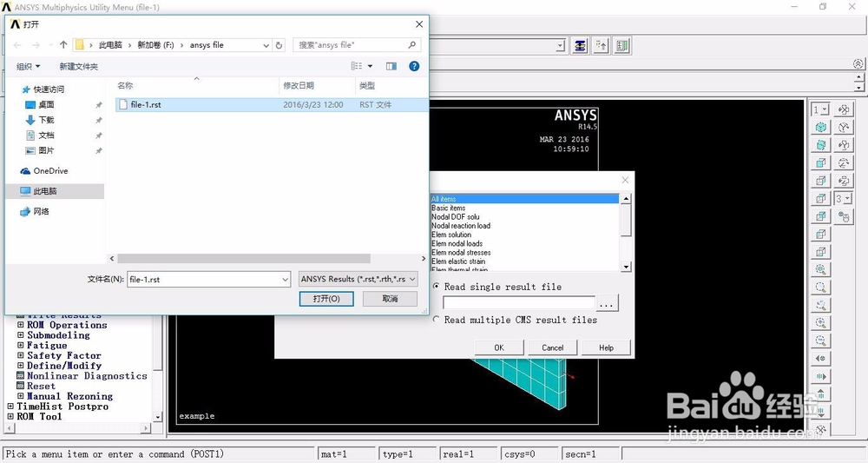Select Nodal DOF solu in the list
This screenshot has height=463, width=868.
tap(525, 217)
